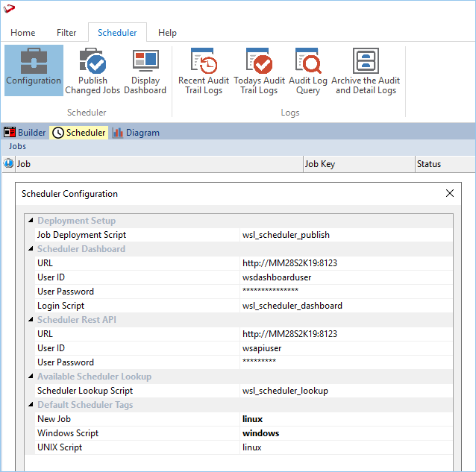Switch to the Home ribbon tab

coord(23,33)
